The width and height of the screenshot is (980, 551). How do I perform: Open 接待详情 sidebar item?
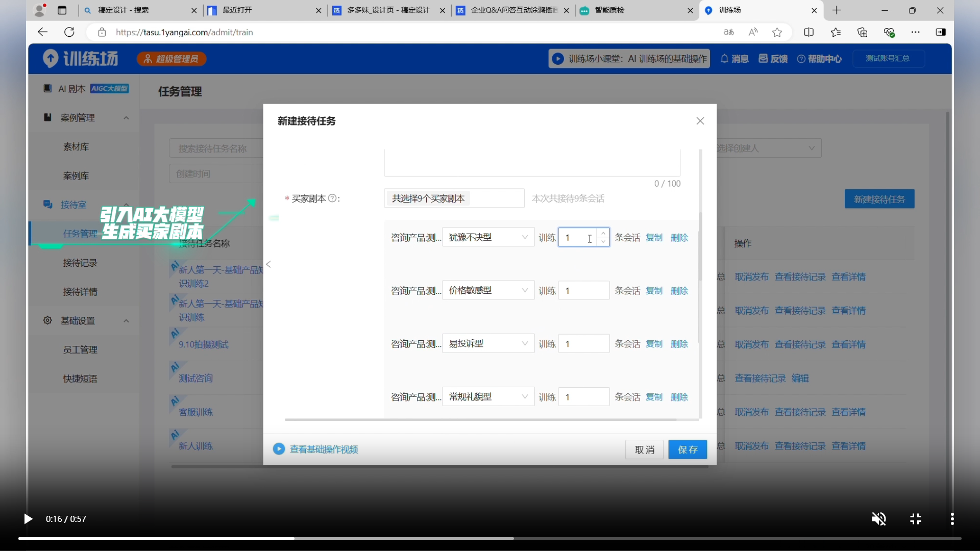(x=80, y=292)
